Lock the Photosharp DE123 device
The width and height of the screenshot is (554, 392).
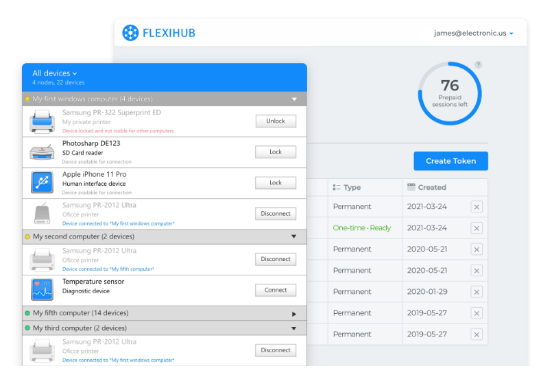pyautogui.click(x=276, y=152)
